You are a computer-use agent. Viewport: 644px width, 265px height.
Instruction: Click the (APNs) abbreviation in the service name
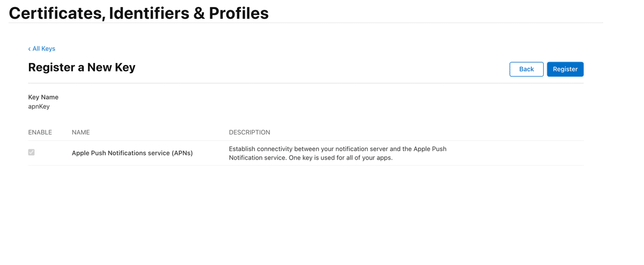pyautogui.click(x=182, y=153)
